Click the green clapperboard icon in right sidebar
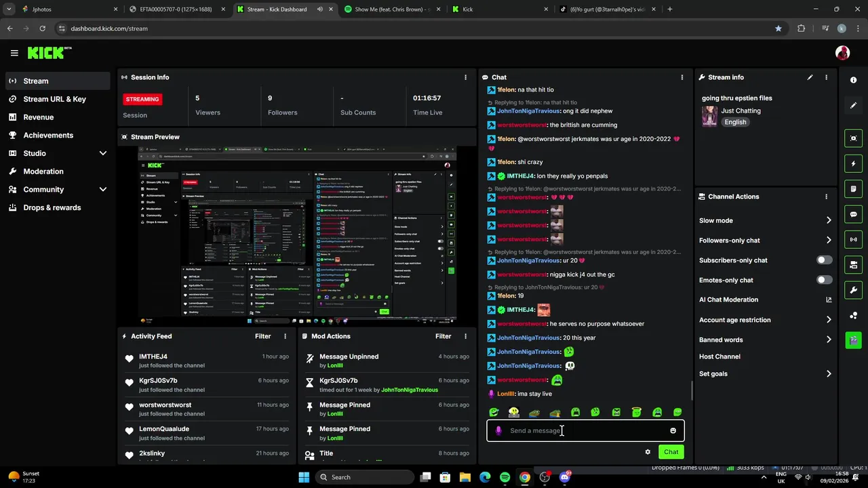Image resolution: width=868 pixels, height=488 pixels. (853, 340)
